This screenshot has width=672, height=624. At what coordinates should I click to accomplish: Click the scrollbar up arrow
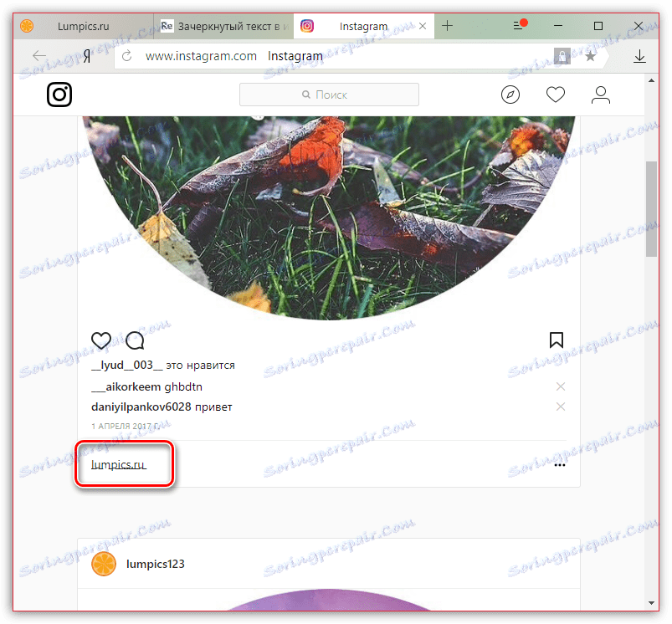click(x=651, y=80)
